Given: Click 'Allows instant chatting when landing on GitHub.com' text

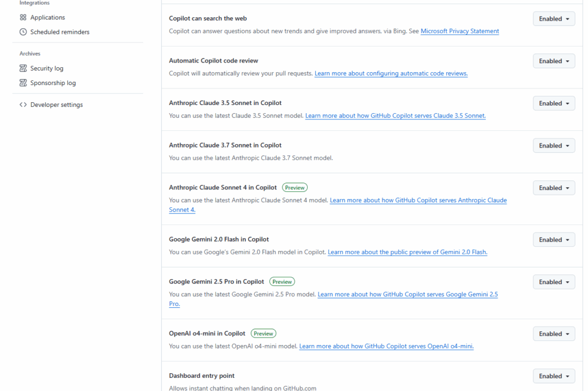Looking at the screenshot, I should pyautogui.click(x=243, y=388).
